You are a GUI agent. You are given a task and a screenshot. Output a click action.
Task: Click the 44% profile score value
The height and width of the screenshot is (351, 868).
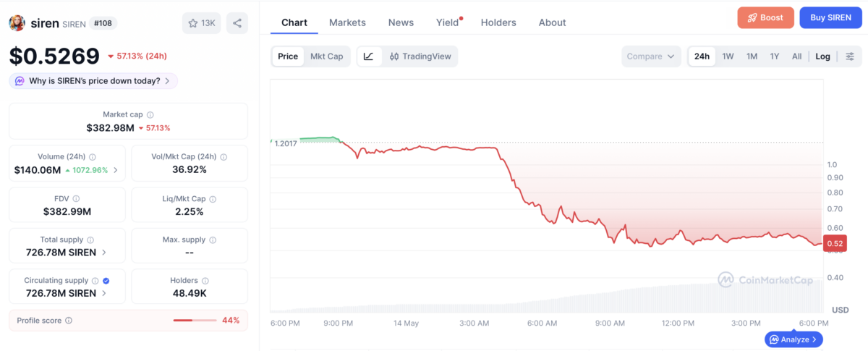coord(231,321)
